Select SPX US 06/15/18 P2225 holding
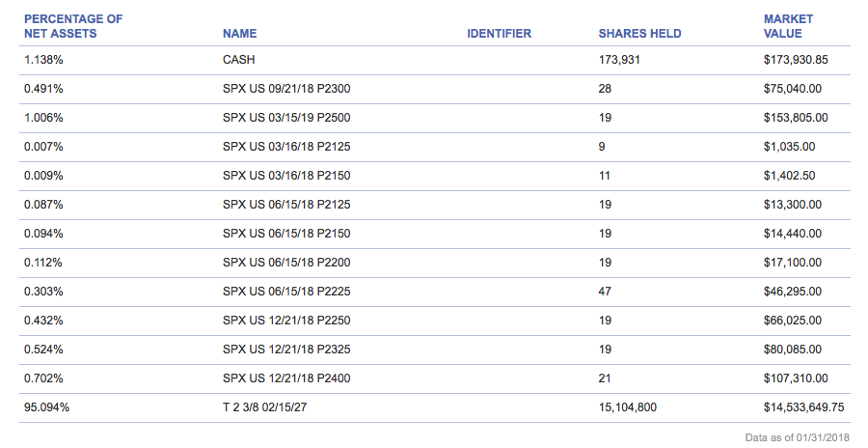The height and width of the screenshot is (448, 868). click(286, 291)
